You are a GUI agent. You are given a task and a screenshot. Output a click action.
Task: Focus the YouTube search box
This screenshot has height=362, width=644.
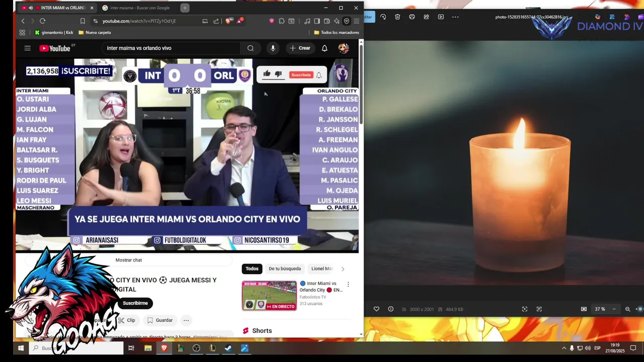coord(171,48)
